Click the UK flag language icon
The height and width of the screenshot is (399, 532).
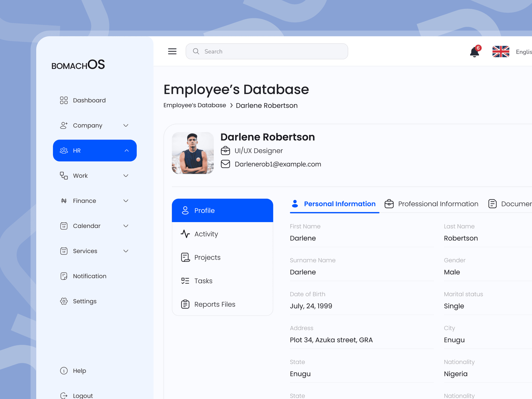click(x=501, y=51)
